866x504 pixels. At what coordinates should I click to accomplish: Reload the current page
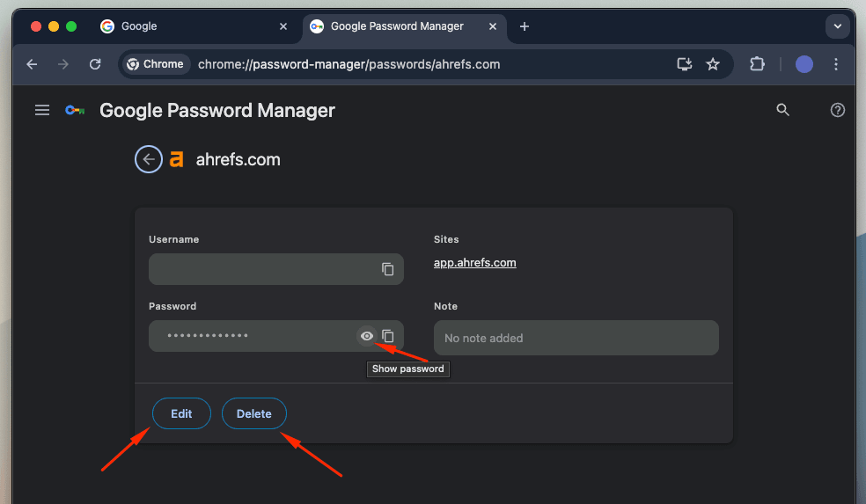[x=95, y=64]
